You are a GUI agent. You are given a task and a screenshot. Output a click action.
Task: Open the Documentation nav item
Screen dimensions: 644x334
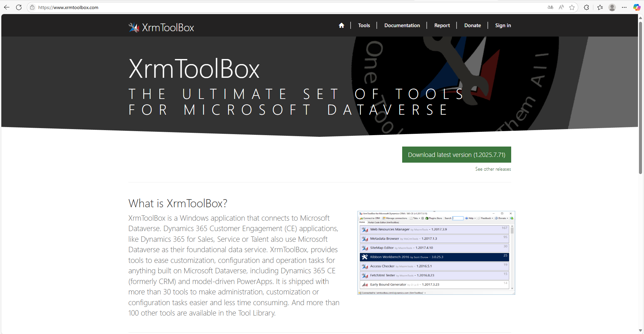click(x=402, y=25)
